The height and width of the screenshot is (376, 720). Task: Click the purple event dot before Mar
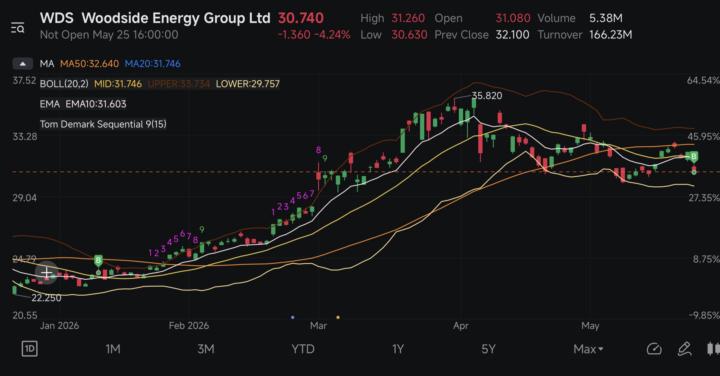(x=292, y=317)
